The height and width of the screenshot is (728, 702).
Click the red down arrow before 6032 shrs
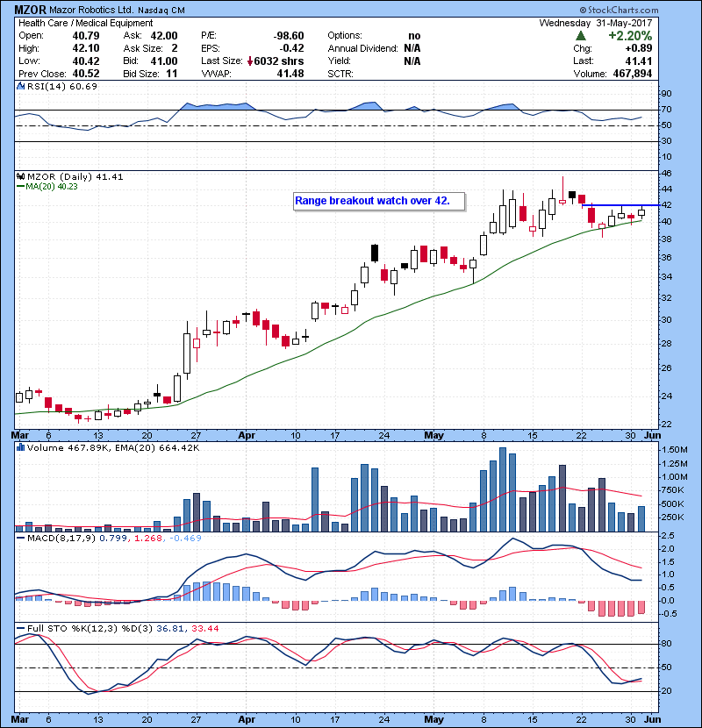pyautogui.click(x=250, y=61)
